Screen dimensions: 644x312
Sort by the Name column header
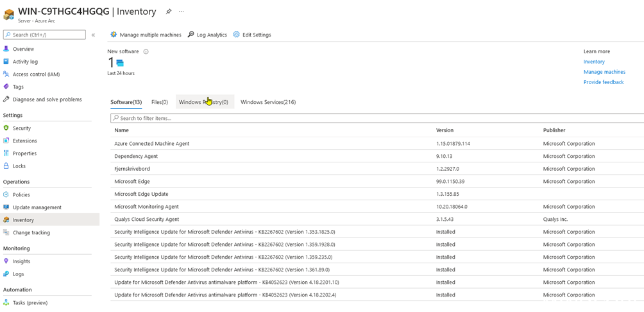point(122,130)
